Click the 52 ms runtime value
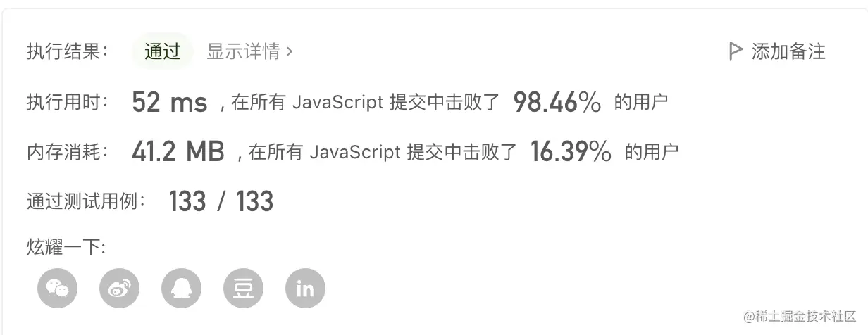 coord(170,103)
